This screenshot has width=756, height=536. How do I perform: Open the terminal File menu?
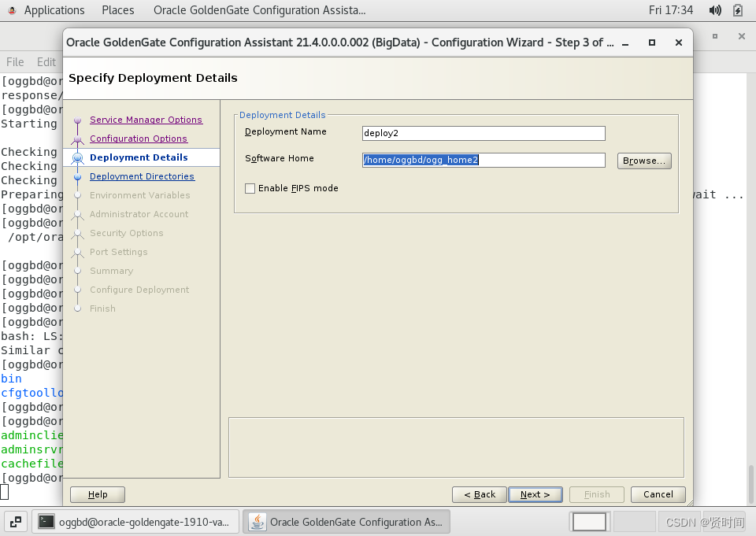pos(15,62)
